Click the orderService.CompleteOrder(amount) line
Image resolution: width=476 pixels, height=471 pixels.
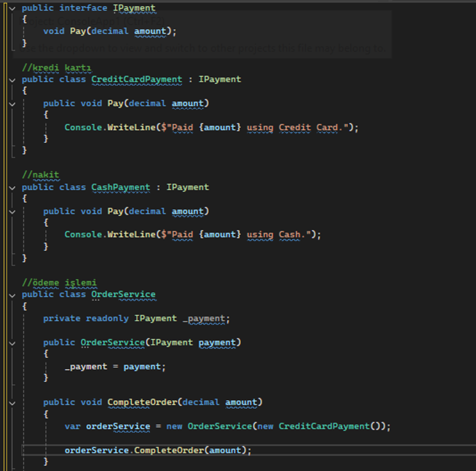coord(158,450)
